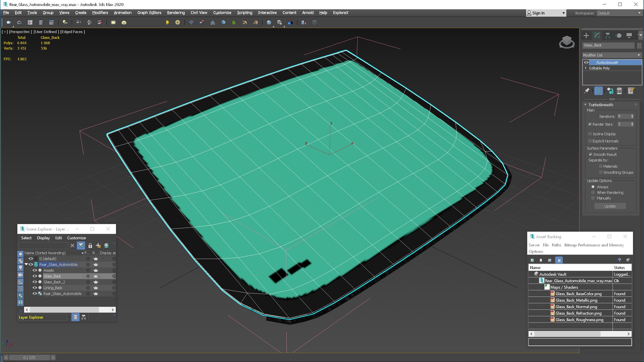The width and height of the screenshot is (644, 362).
Task: Click the green grass toolbar icon
Action: tap(234, 22)
